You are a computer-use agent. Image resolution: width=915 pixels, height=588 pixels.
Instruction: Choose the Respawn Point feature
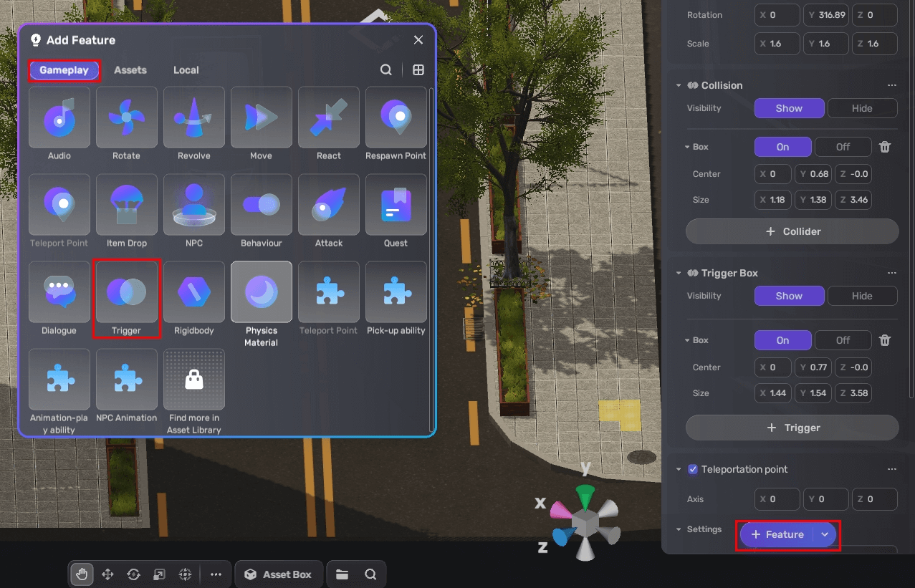click(x=396, y=117)
